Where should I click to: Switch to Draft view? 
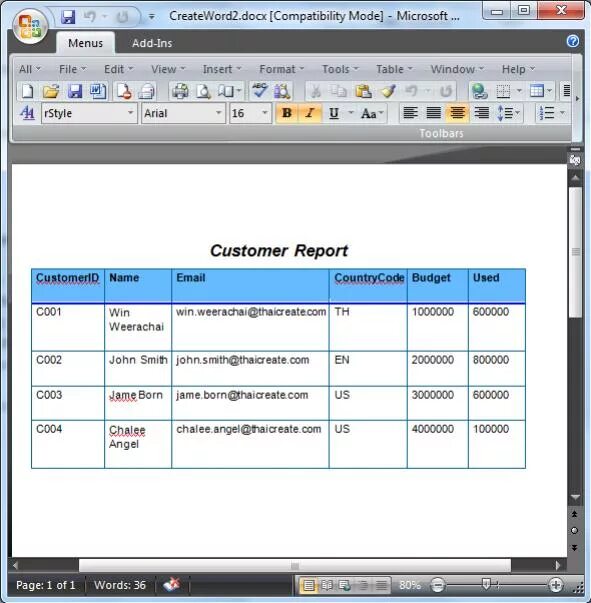tap(381, 585)
